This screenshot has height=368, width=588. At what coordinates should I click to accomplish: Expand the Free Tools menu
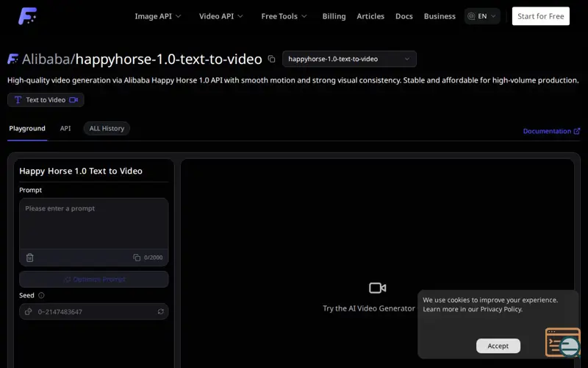[x=284, y=16]
